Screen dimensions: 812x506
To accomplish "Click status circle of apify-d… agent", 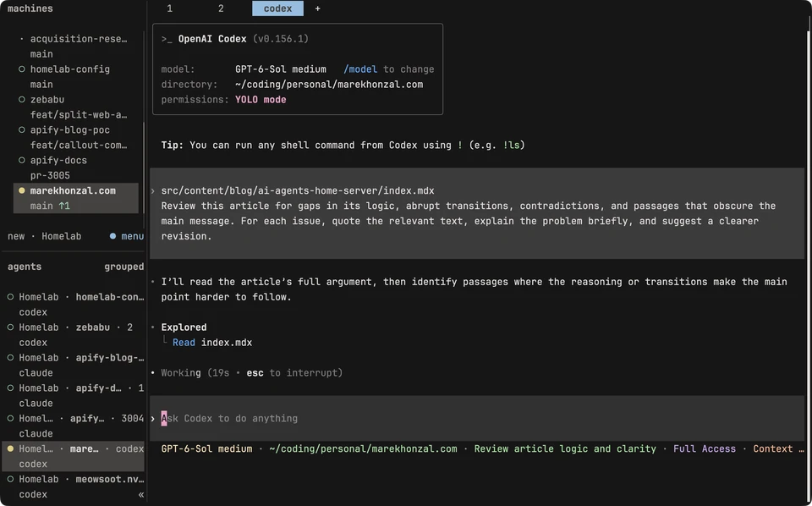I will 10,388.
